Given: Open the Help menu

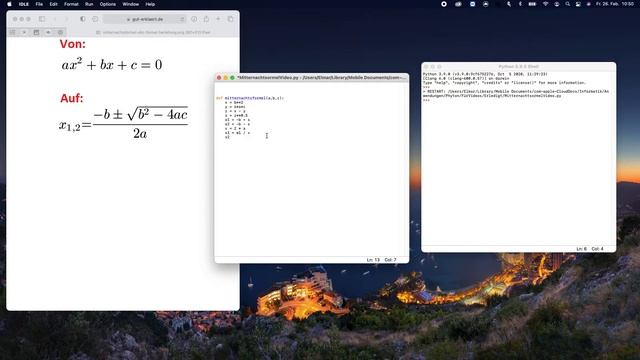Looking at the screenshot, I should (x=150, y=4).
